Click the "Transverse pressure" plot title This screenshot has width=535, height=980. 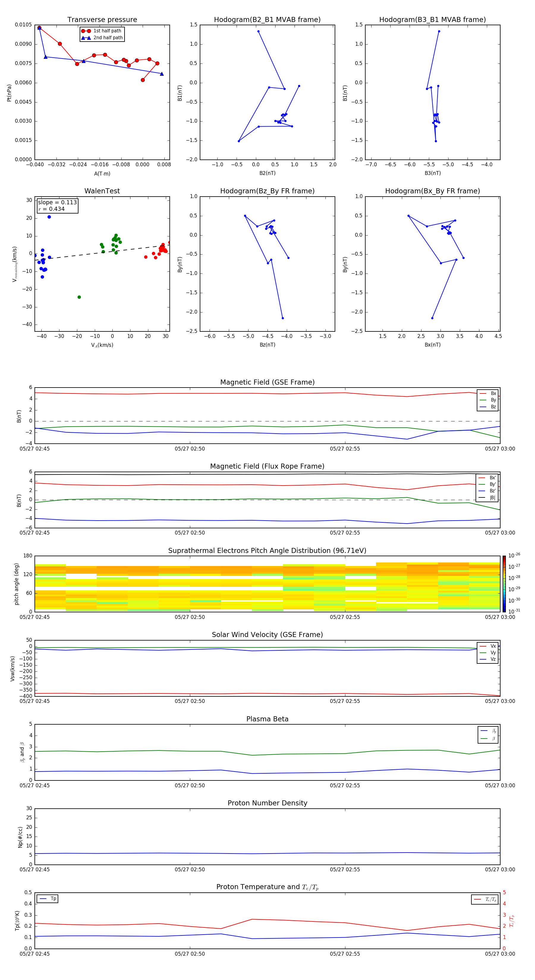click(102, 20)
